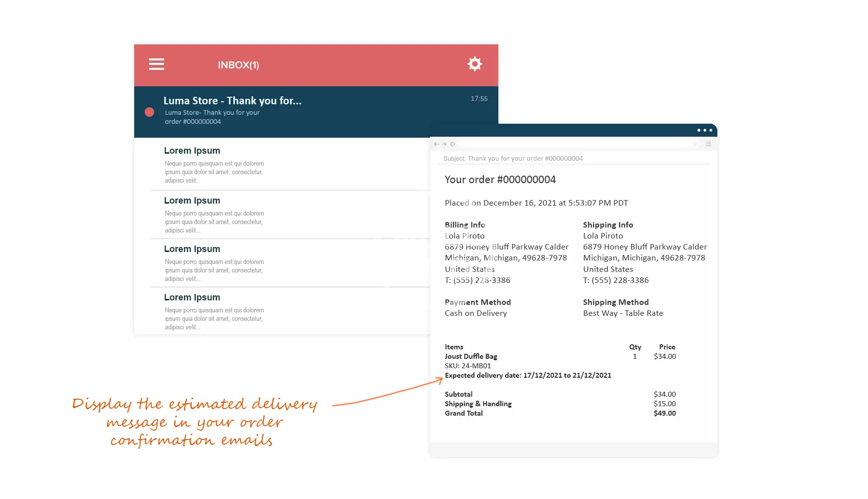Open the Luma Store order email
868x499 pixels.
[x=232, y=101]
